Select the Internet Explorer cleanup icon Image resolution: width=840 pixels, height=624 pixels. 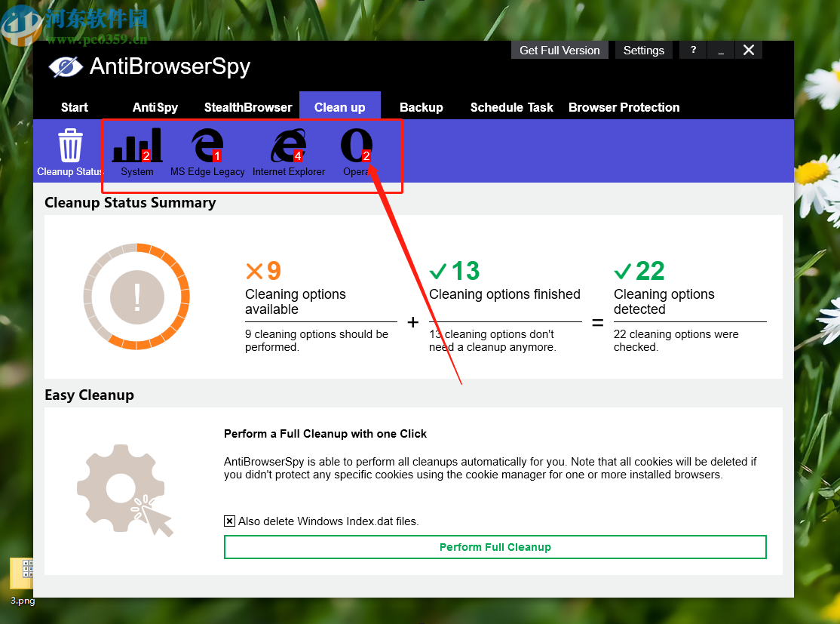tap(288, 145)
